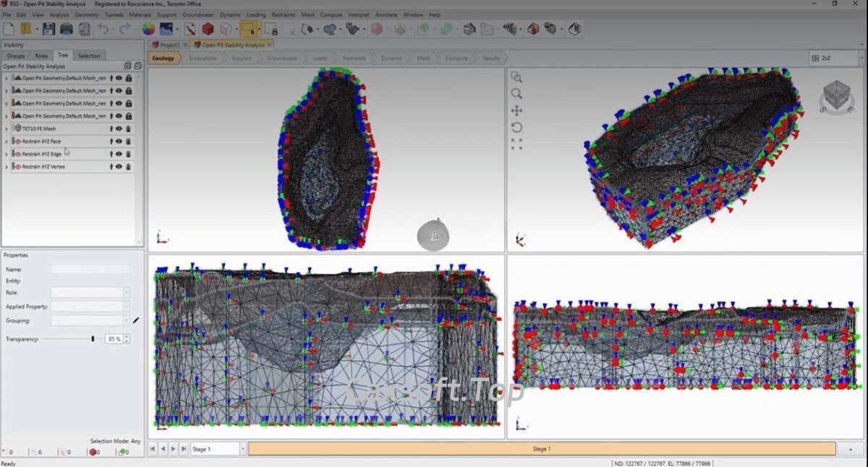Image resolution: width=868 pixels, height=467 pixels.
Task: Adjust the Transparency slider handle
Action: click(93, 338)
